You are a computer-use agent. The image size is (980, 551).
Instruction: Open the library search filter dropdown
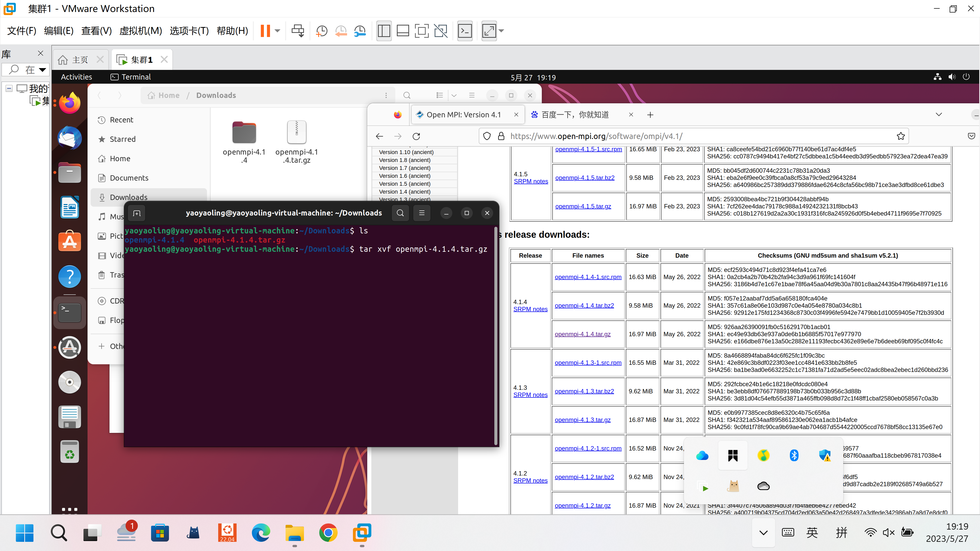tap(42, 70)
